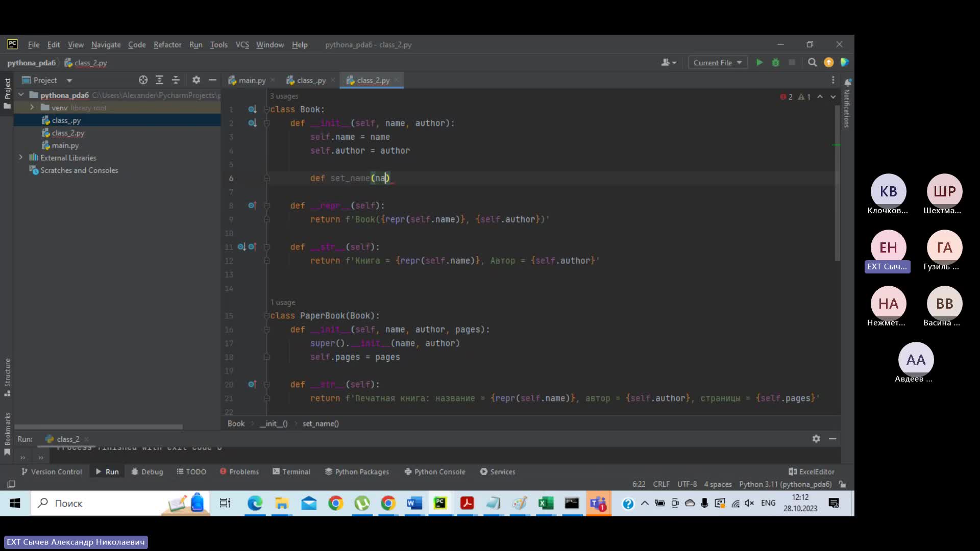Hide the Run tool window
This screenshot has height=551, width=980.
(x=832, y=439)
